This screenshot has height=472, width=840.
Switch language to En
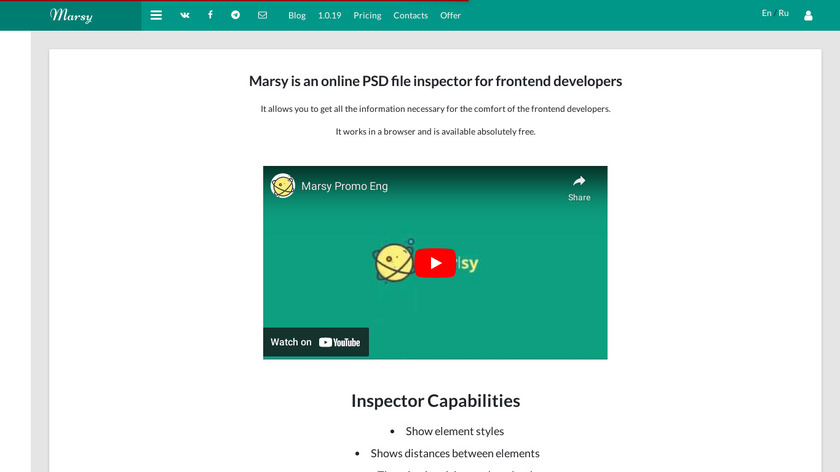coord(766,13)
